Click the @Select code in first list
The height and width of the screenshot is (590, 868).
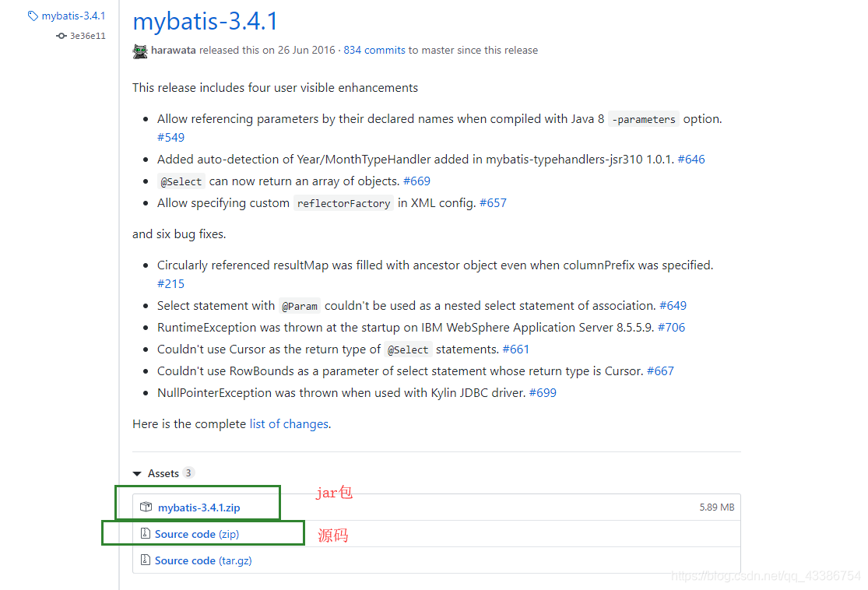(181, 181)
